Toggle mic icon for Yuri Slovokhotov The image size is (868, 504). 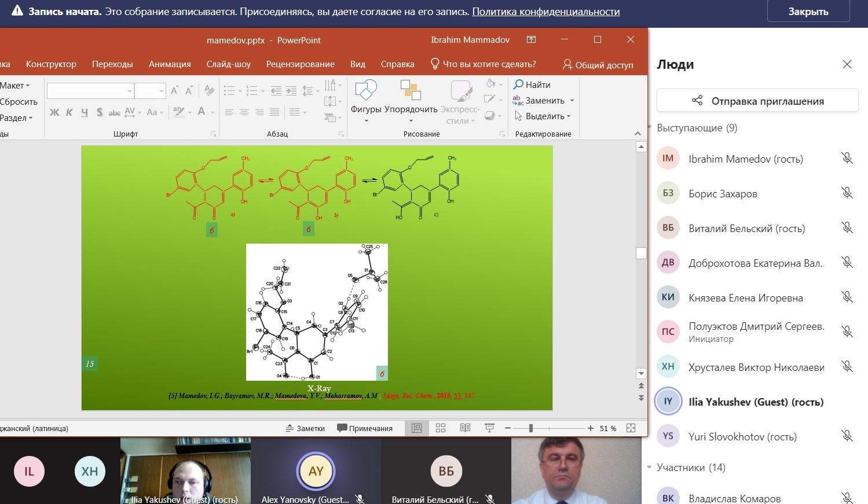pos(847,436)
